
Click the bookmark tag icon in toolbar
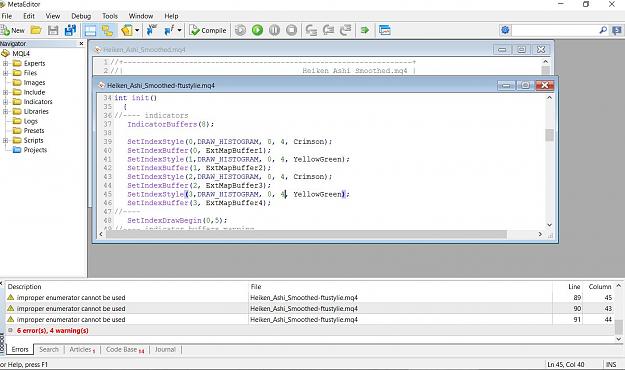pyautogui.click(x=127, y=30)
